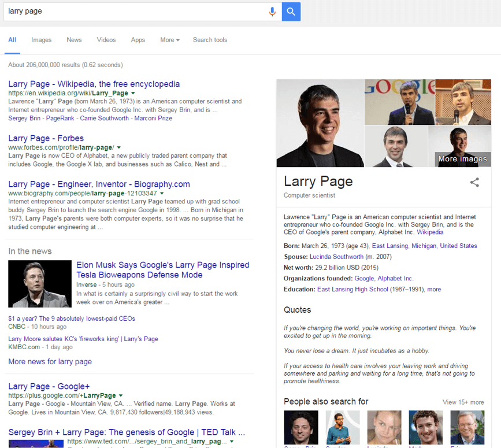Image resolution: width=501 pixels, height=448 pixels.
Task: Open Sergey Brin sitelink under Wikipedia result
Action: (x=24, y=119)
